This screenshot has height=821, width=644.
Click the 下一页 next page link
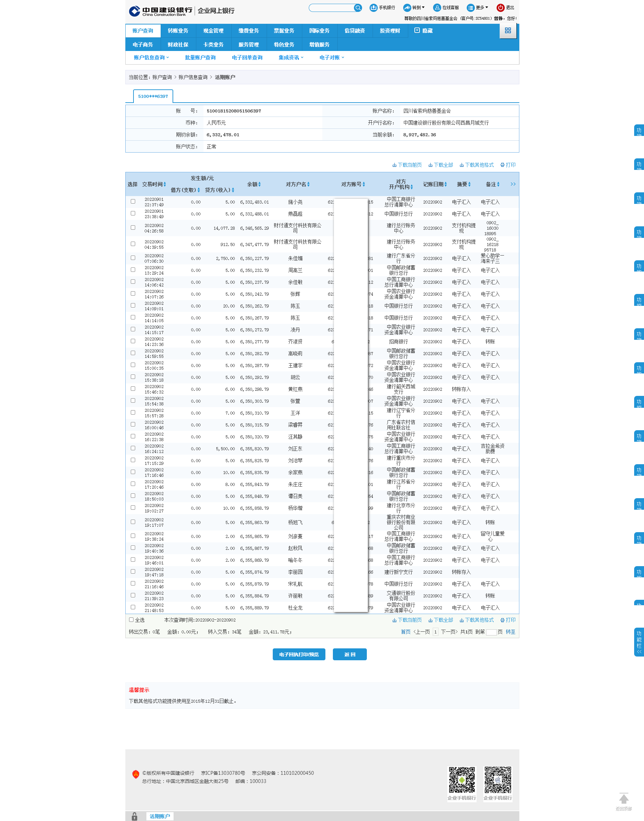(449, 632)
